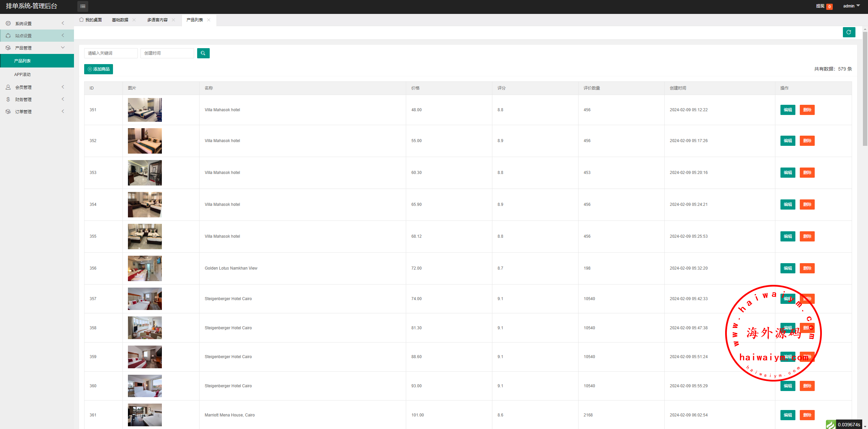This screenshot has height=429, width=868.
Task: Open APP滚动 in sidebar
Action: coord(22,75)
